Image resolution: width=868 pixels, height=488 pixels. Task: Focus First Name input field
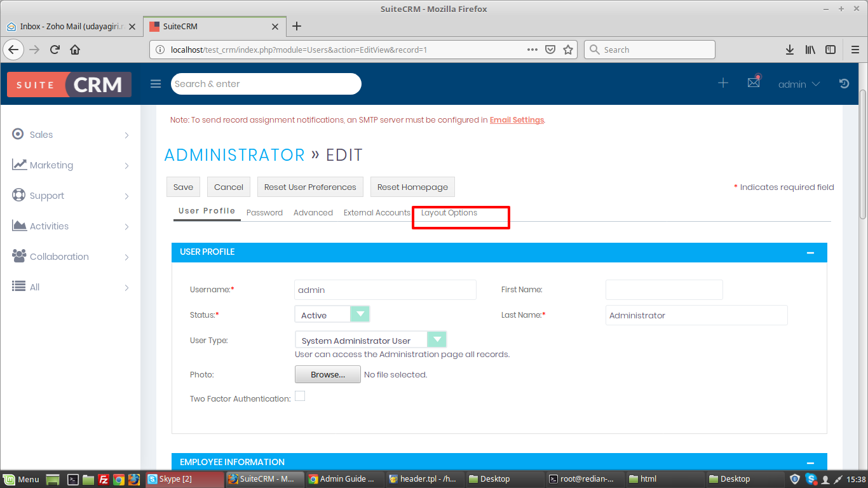click(x=664, y=290)
